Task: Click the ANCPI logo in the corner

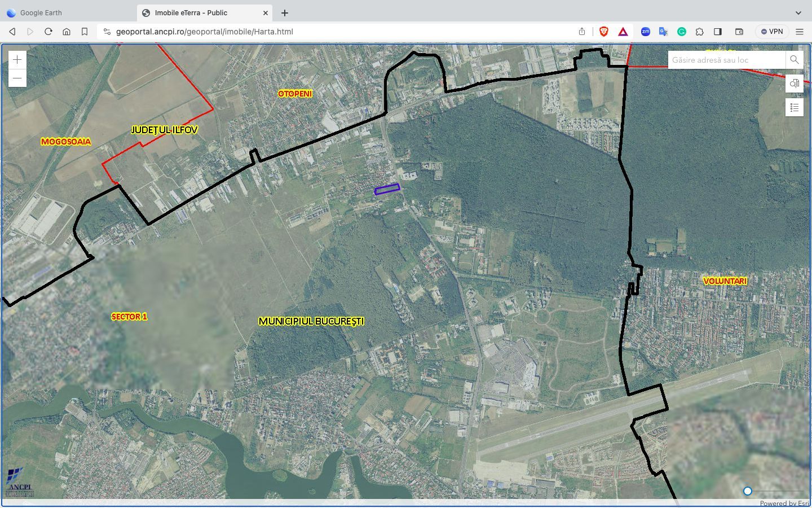Action: (20, 484)
